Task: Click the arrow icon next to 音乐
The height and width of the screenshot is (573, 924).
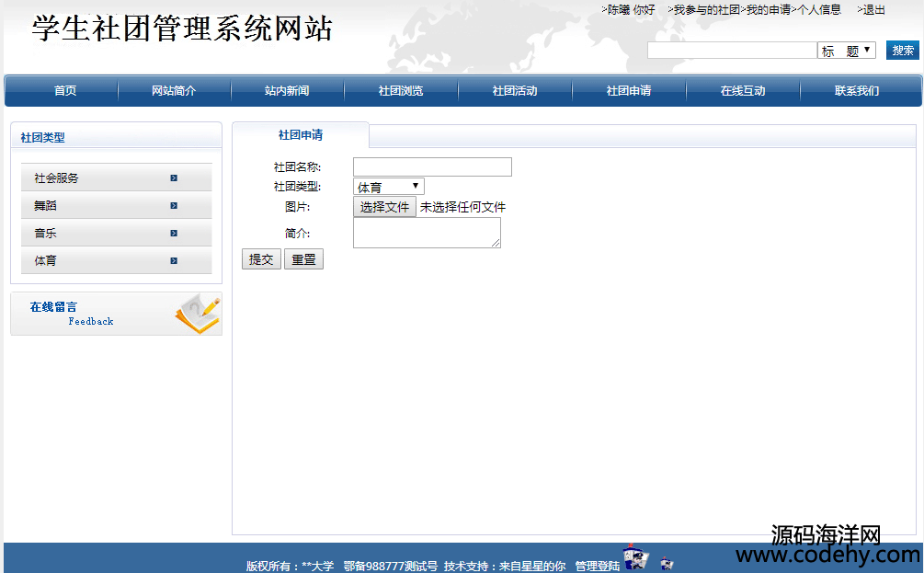Action: coord(174,234)
